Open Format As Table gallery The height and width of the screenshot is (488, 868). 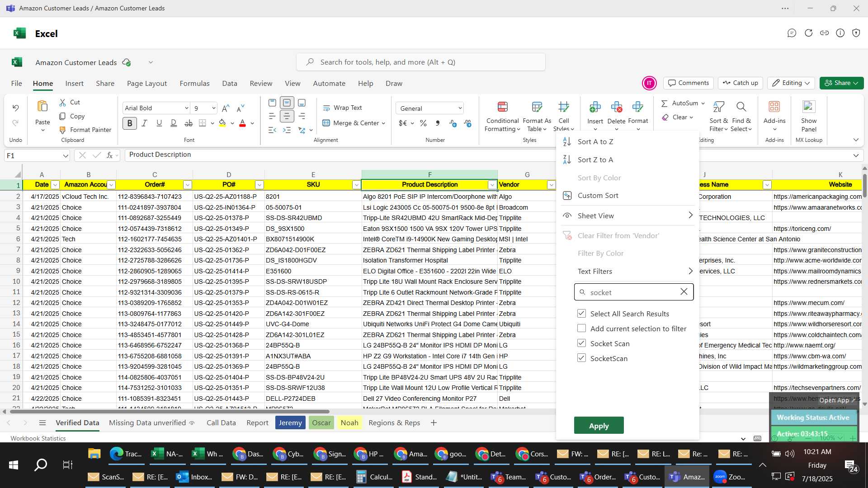[x=537, y=117]
